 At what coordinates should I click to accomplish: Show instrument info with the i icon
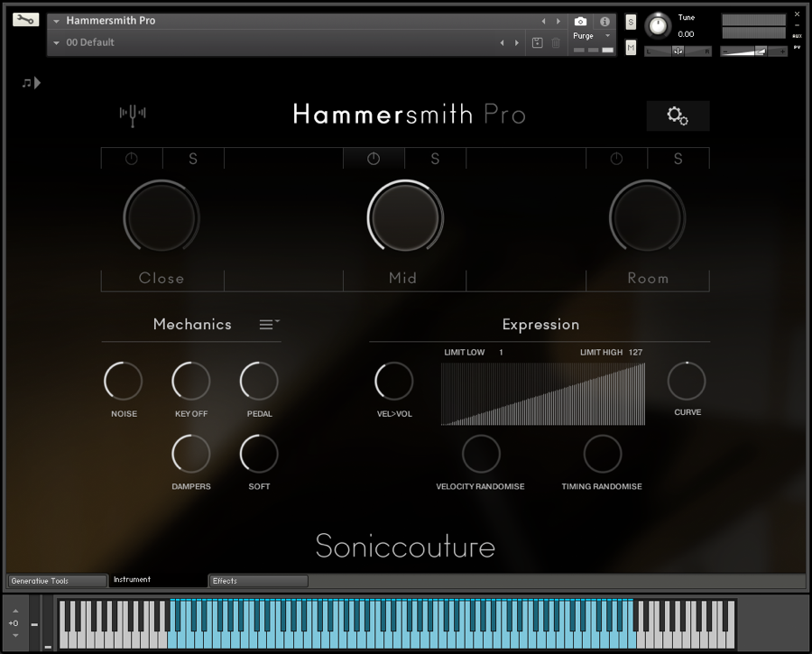point(604,22)
